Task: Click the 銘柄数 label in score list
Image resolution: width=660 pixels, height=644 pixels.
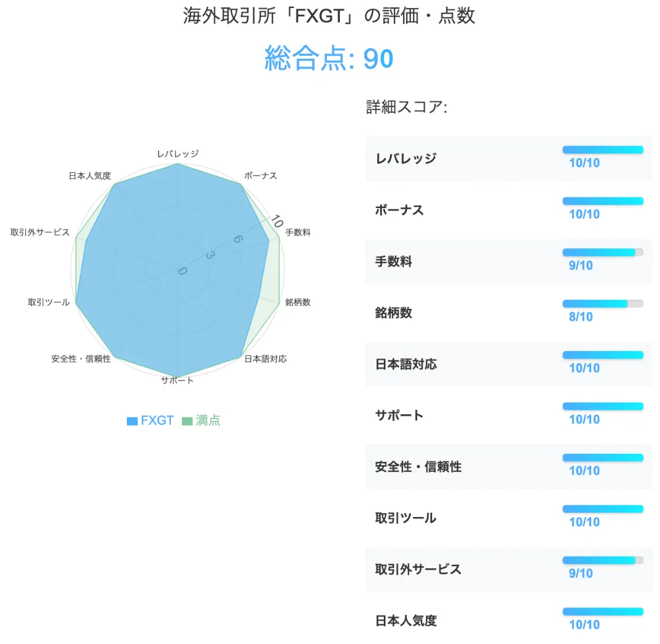Action: pos(393,313)
